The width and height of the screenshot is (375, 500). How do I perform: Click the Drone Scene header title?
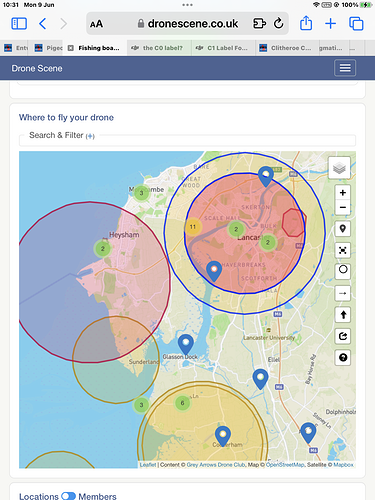pos(37,68)
